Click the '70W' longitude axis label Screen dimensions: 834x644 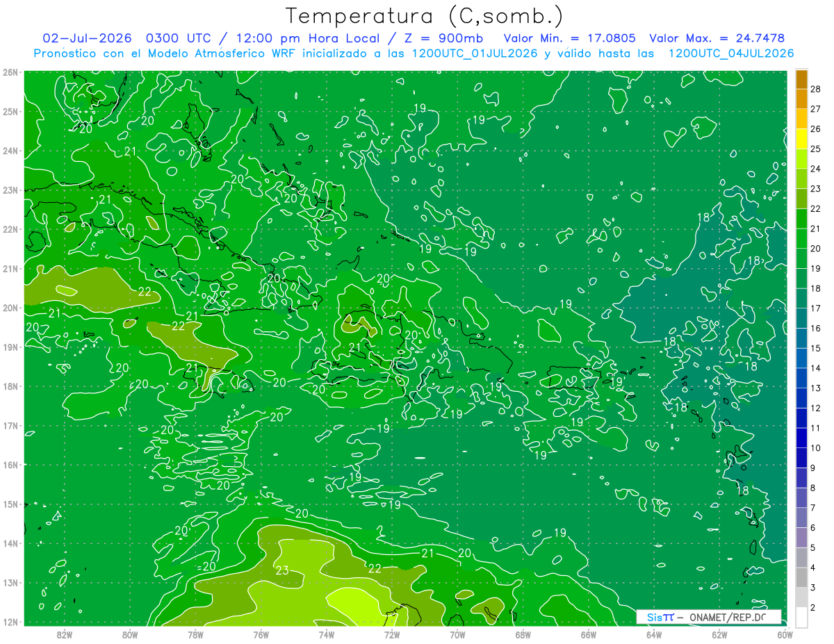point(457,634)
